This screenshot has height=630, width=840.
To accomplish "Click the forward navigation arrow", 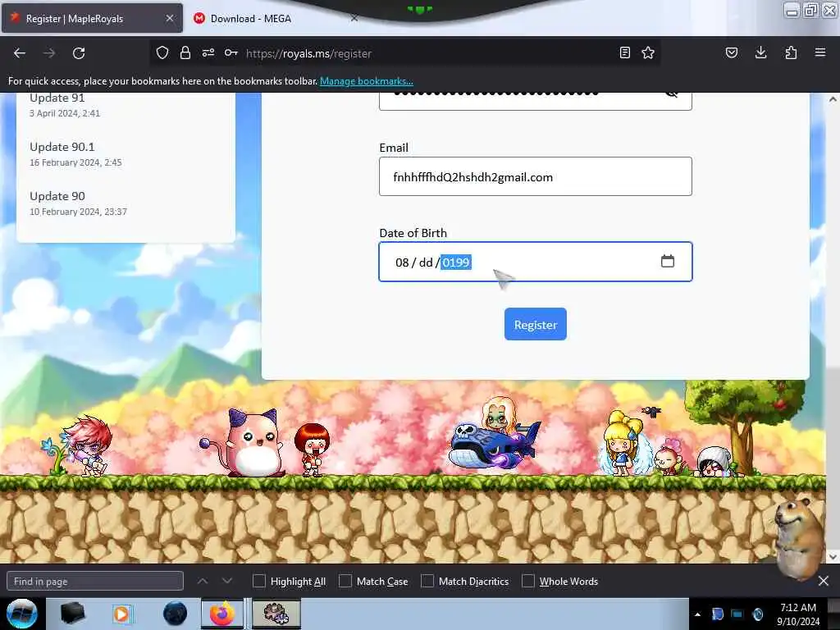I will [49, 53].
